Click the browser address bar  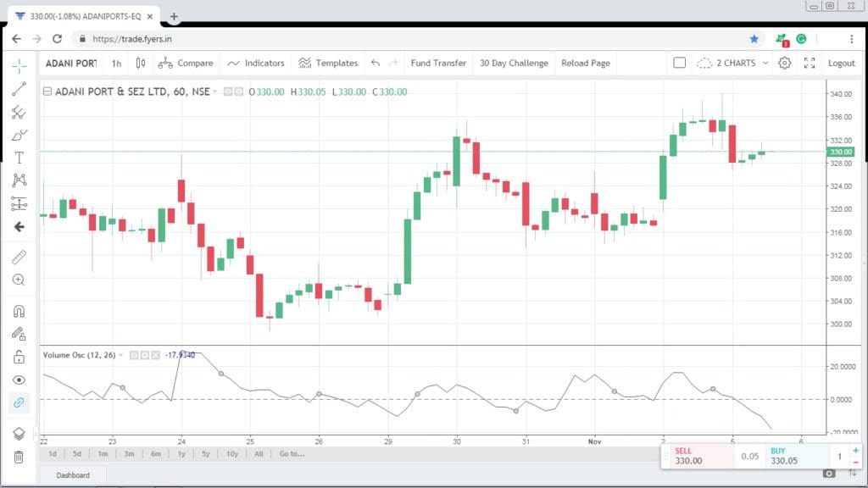[254, 38]
